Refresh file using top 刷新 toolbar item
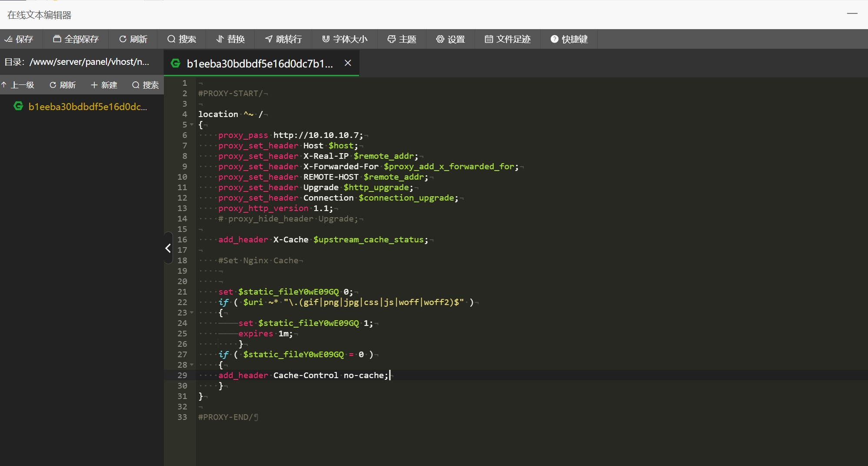 (x=133, y=39)
